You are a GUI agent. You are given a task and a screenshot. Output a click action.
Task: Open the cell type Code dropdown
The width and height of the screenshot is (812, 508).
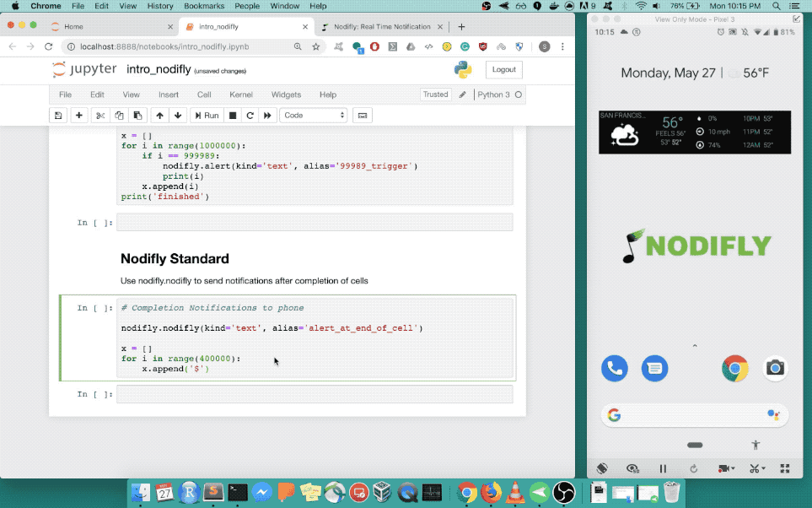314,115
